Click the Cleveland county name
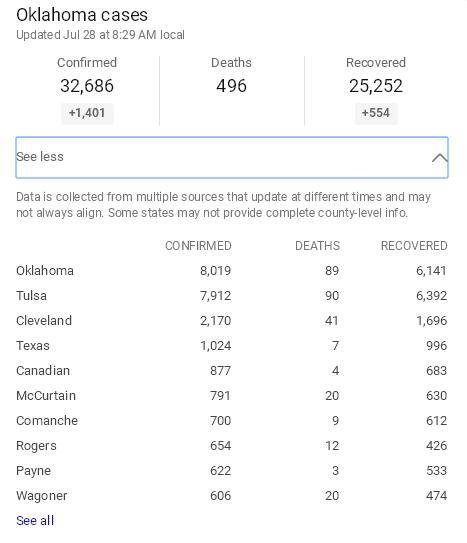This screenshot has height=543, width=467. [x=44, y=320]
